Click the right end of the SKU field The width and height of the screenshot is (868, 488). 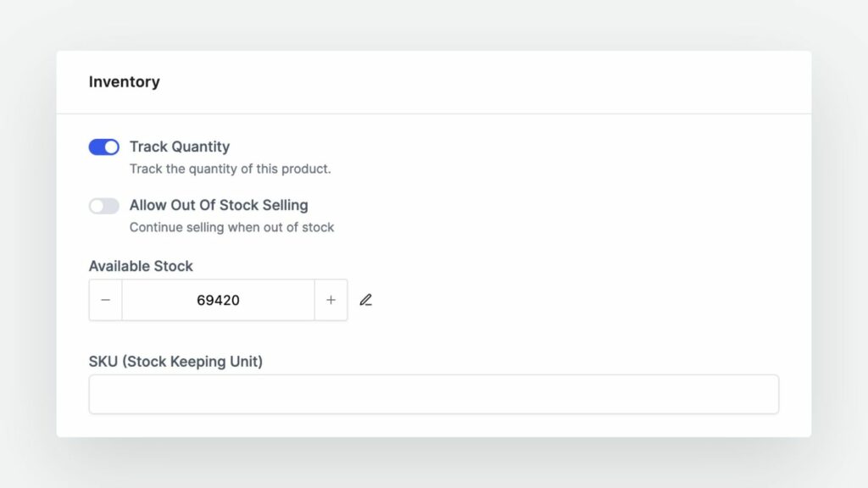(x=763, y=394)
